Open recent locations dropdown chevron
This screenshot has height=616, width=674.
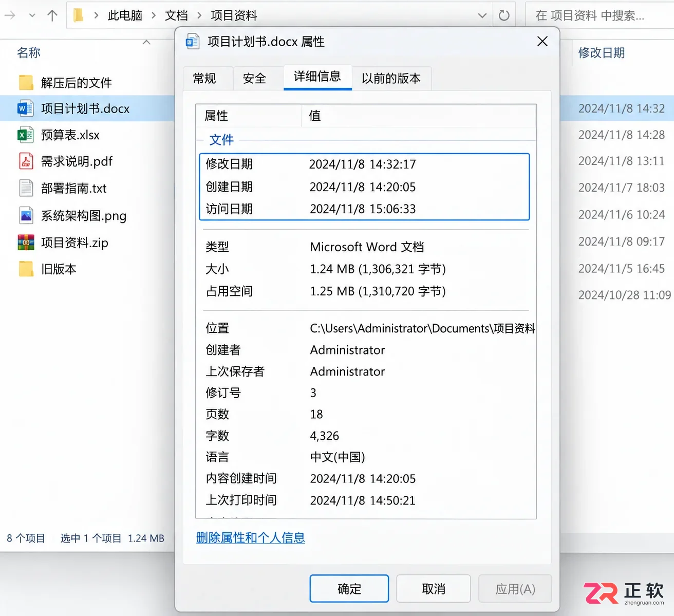point(32,15)
